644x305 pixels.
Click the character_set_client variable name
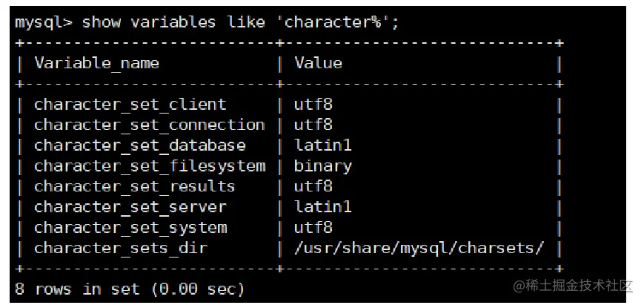tap(130, 105)
